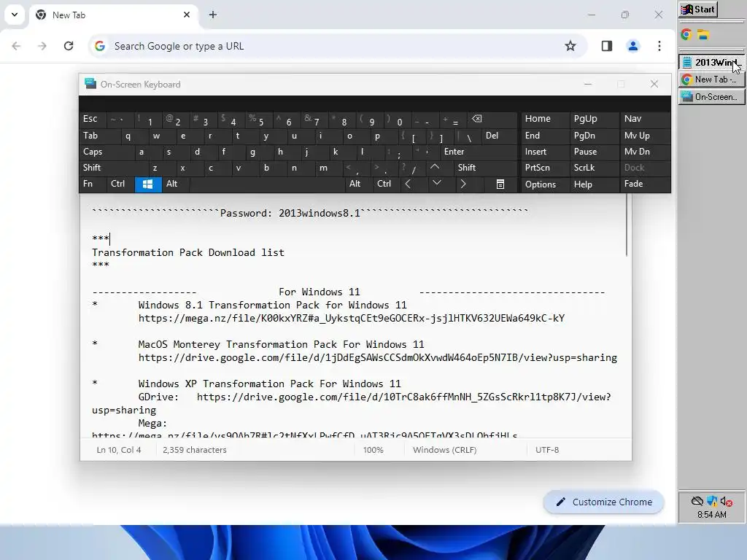The height and width of the screenshot is (560, 747).
Task: Switch to On-Screen taskbar button
Action: (711, 97)
